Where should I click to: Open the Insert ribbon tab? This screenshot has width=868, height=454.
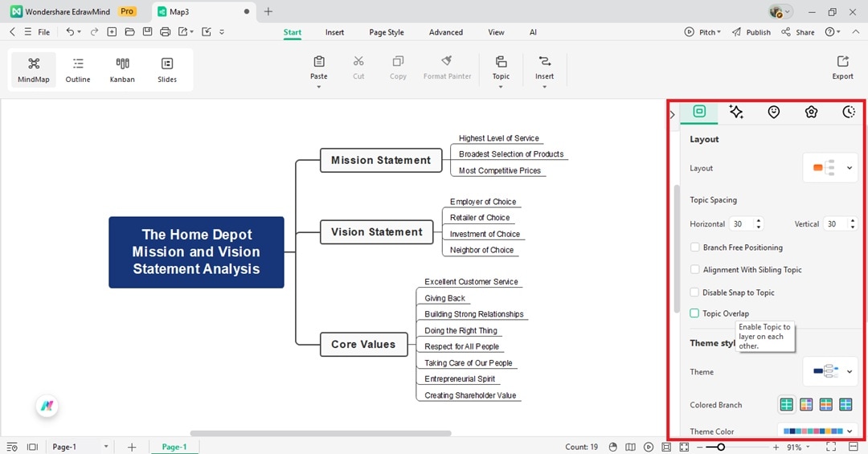(x=334, y=32)
